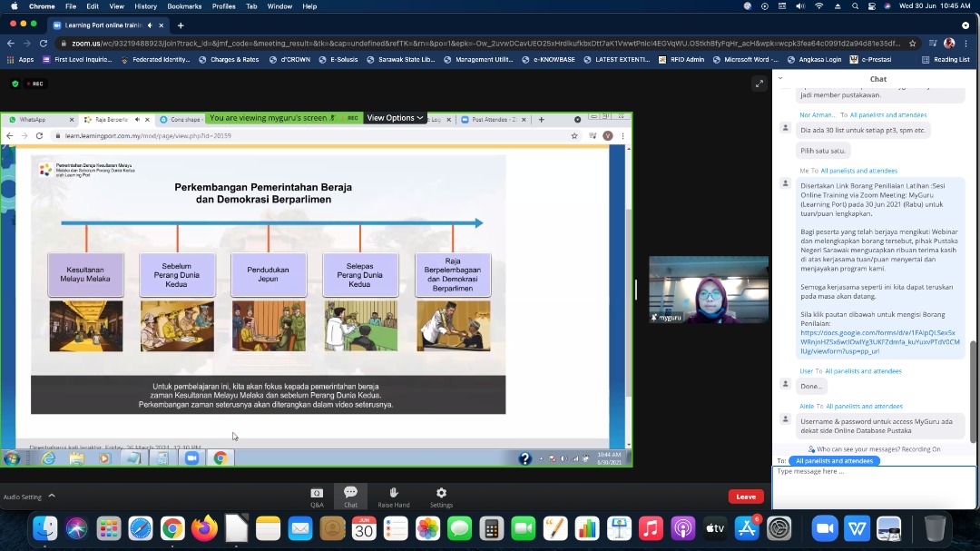Image resolution: width=980 pixels, height=551 pixels.
Task: Open a new Chrome tab
Action: click(x=181, y=25)
